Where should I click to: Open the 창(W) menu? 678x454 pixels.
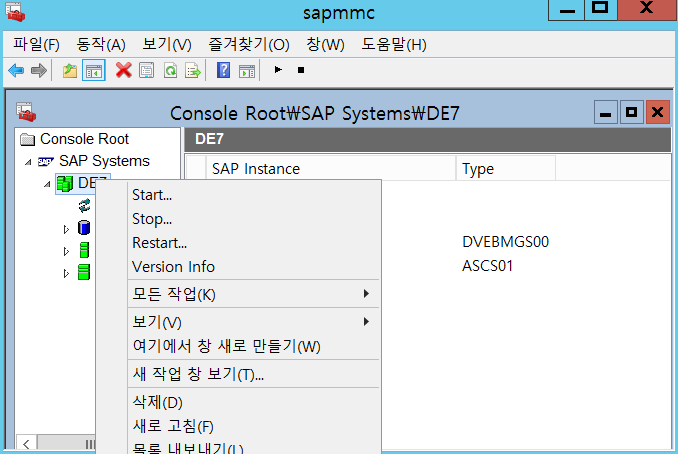coord(325,45)
